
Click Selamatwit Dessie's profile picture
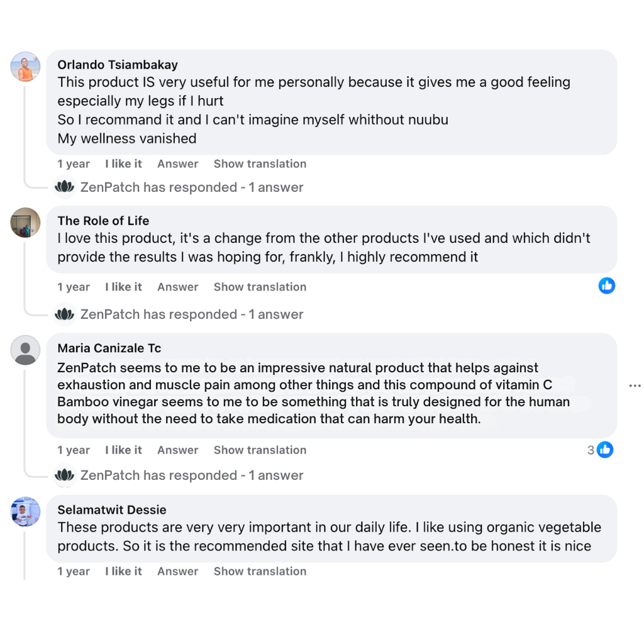tap(26, 511)
